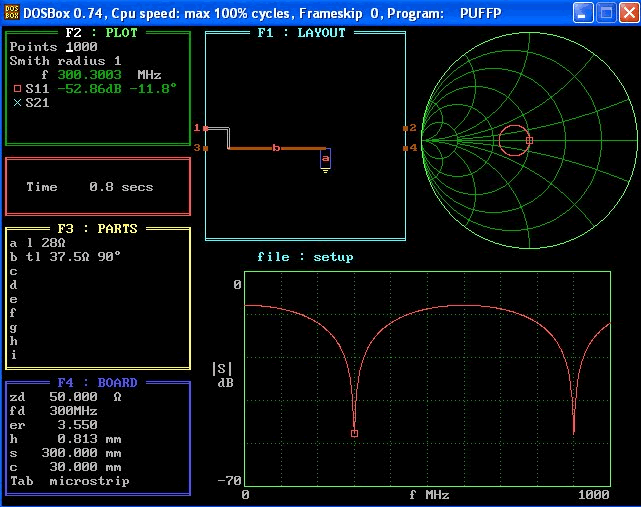Select part b tl 37.5Ω 90° entry

65,256
